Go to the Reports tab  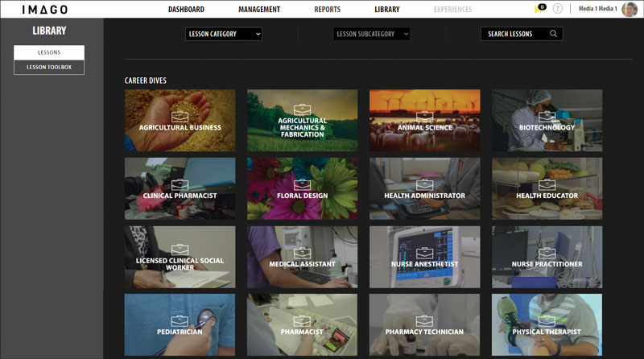coord(327,10)
